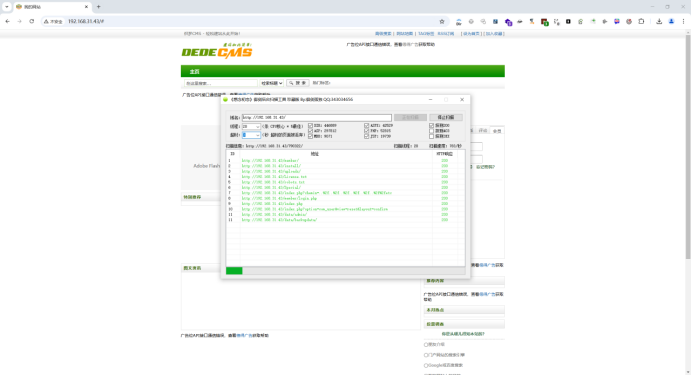692x376 pixels.
Task: Open the Chrome three-dot menu
Action: (684, 21)
